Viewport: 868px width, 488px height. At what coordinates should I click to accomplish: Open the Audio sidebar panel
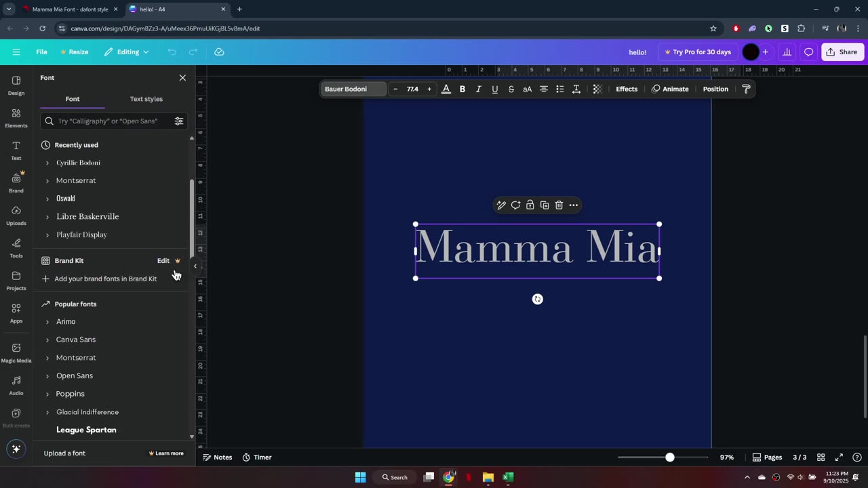pyautogui.click(x=16, y=386)
